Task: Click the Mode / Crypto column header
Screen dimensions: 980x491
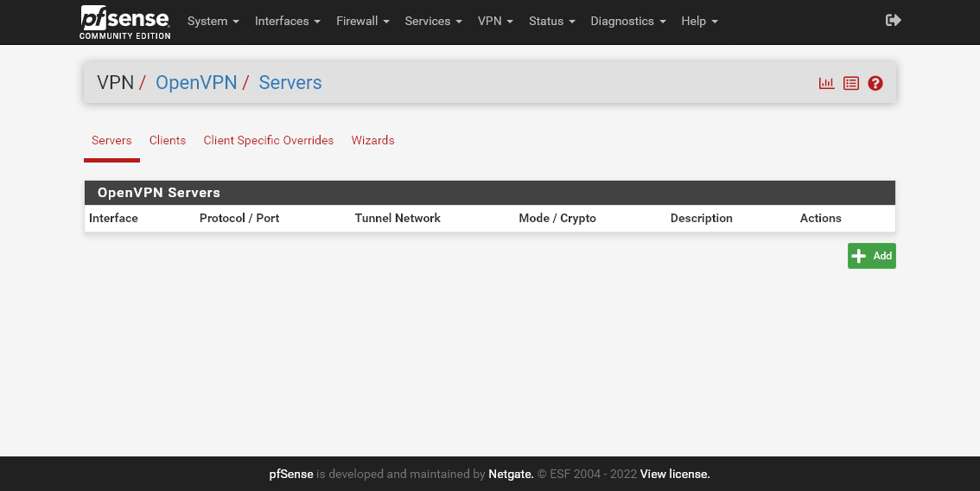Action: 557,219
